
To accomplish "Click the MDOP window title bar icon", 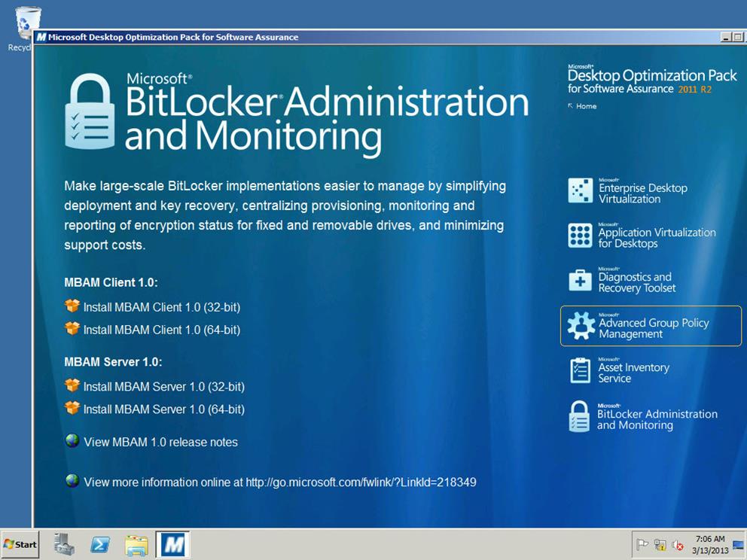I will pos(41,37).
